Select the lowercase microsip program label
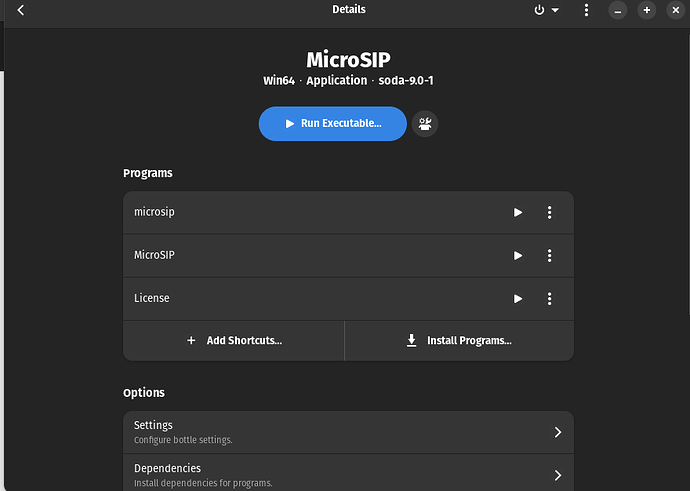The height and width of the screenshot is (491, 690). coord(154,212)
